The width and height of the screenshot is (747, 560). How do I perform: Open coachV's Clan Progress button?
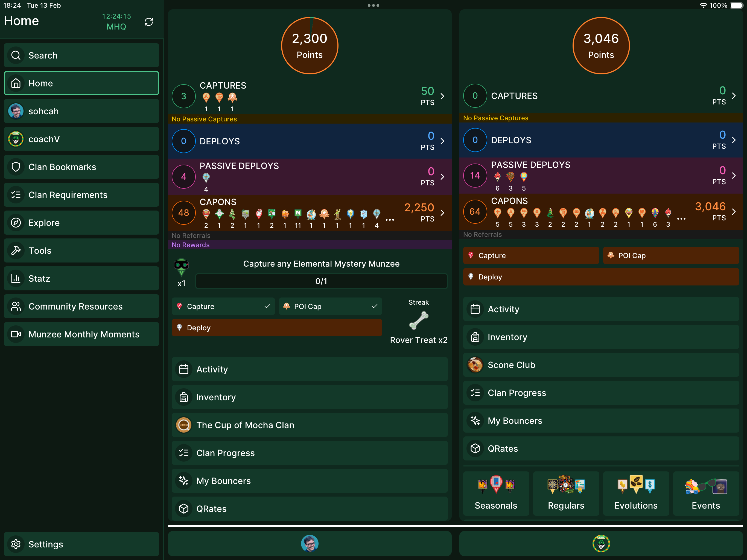pyautogui.click(x=601, y=393)
